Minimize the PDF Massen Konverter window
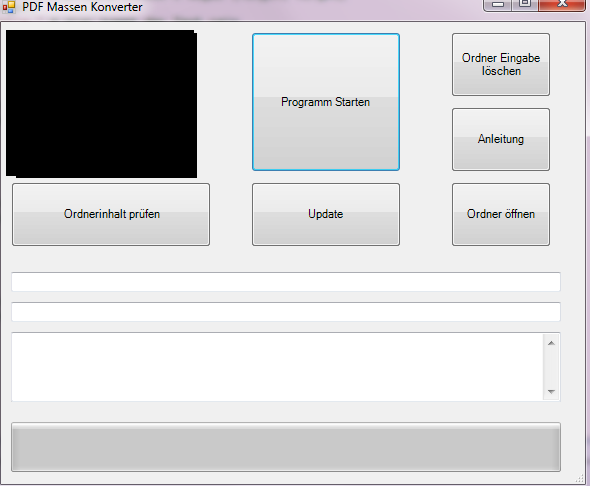This screenshot has height=486, width=590. [497, 5]
